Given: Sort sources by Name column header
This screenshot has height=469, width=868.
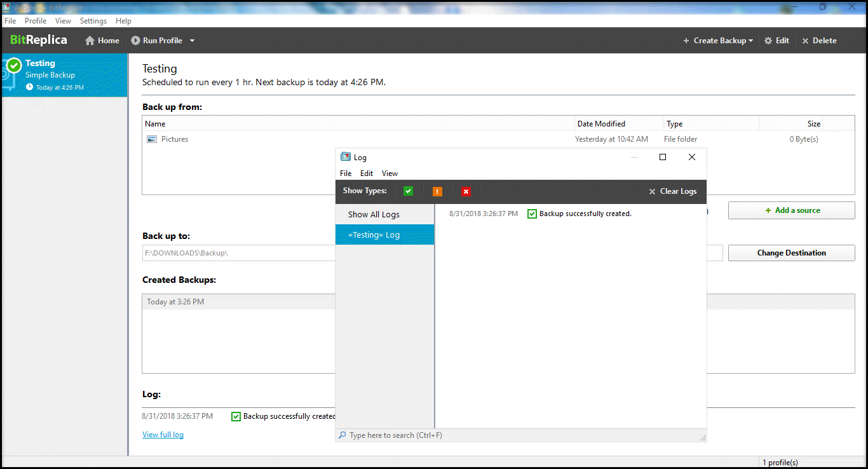Looking at the screenshot, I should coord(358,124).
